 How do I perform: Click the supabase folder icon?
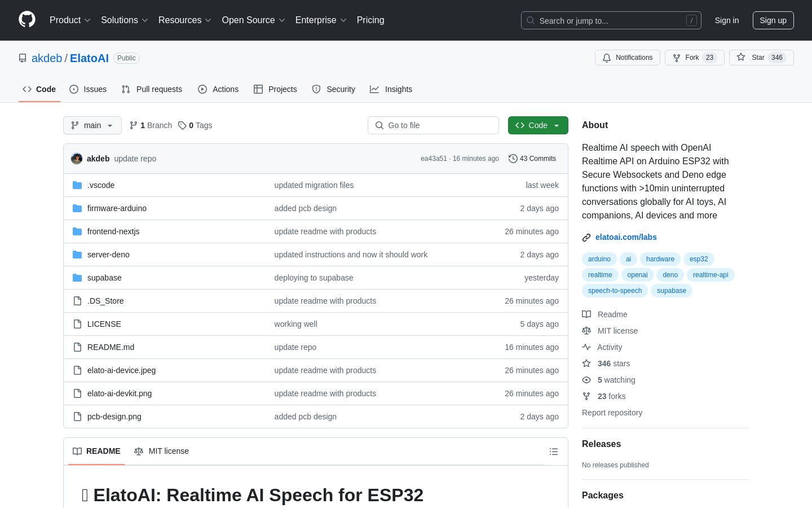click(x=77, y=278)
